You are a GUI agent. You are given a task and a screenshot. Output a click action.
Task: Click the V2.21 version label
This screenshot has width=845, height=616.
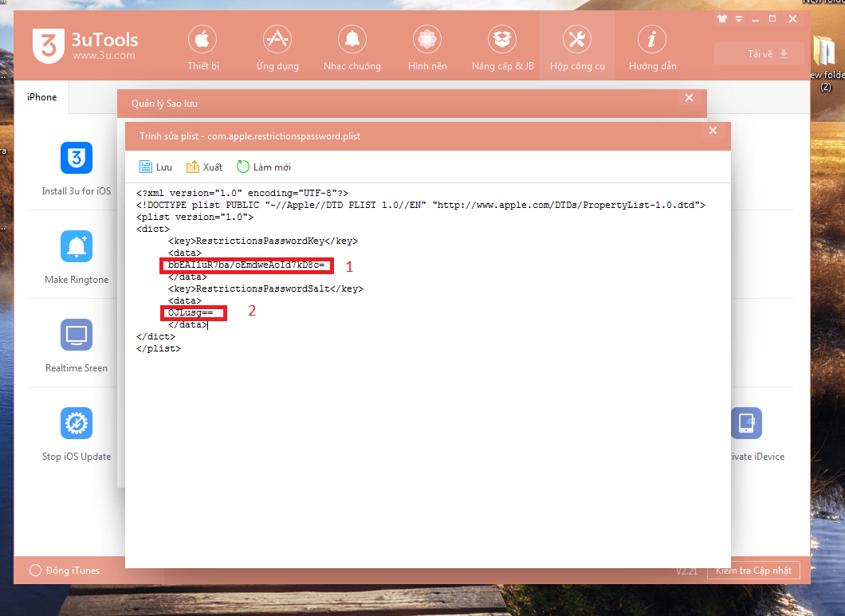686,571
